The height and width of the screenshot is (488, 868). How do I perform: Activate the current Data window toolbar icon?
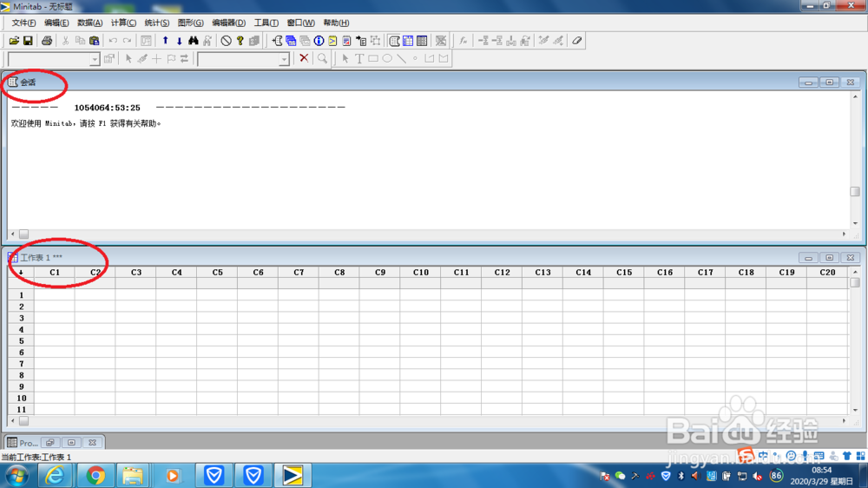tap(408, 41)
